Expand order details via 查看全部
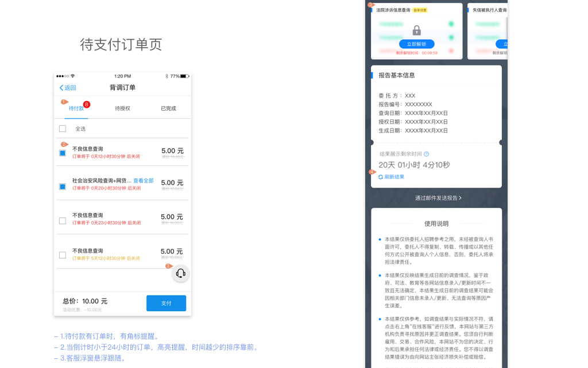Screen dimensions: 588x368 click(144, 181)
